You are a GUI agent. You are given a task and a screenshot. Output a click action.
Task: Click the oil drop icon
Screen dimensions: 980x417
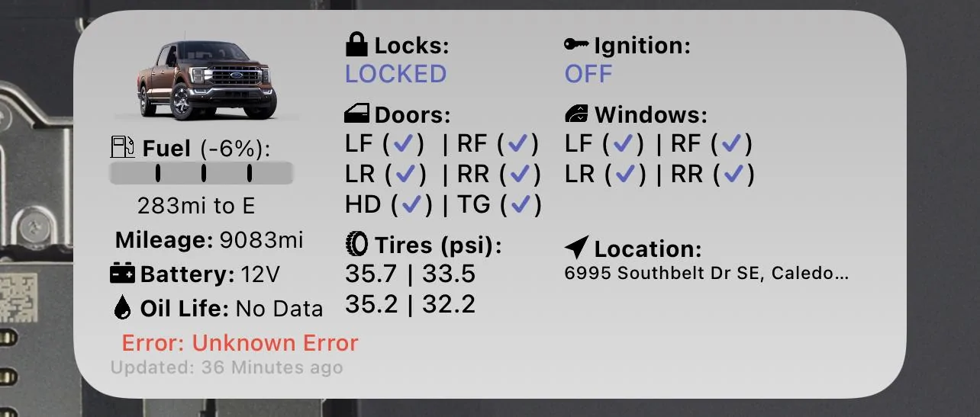[122, 307]
